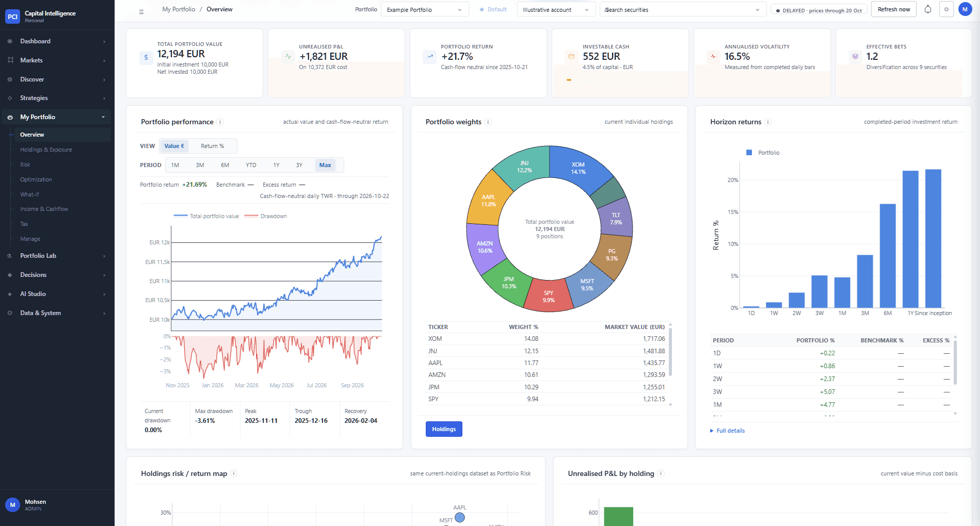Click the user avatar M in header
This screenshot has height=526, width=980.
tap(965, 9)
